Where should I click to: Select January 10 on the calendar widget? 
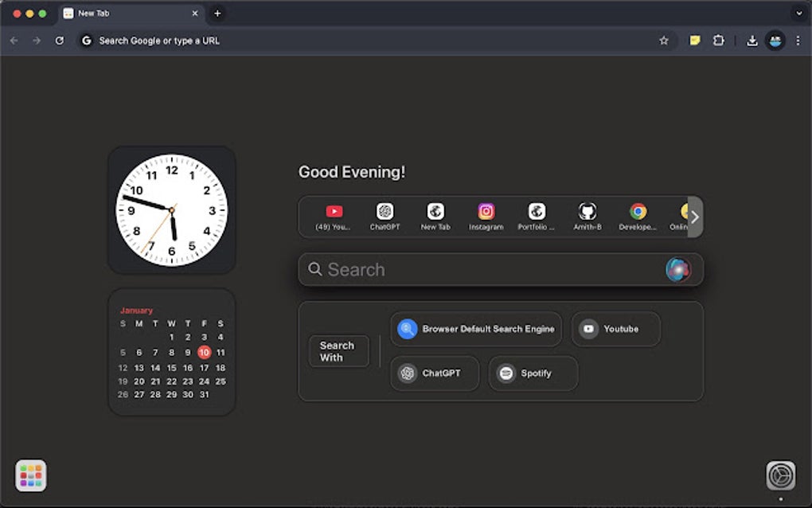[204, 351]
